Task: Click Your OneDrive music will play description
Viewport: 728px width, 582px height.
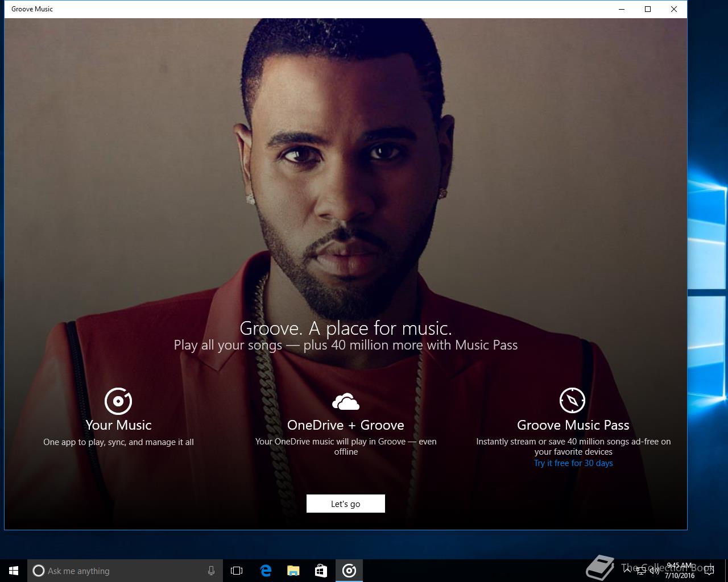Action: point(346,447)
